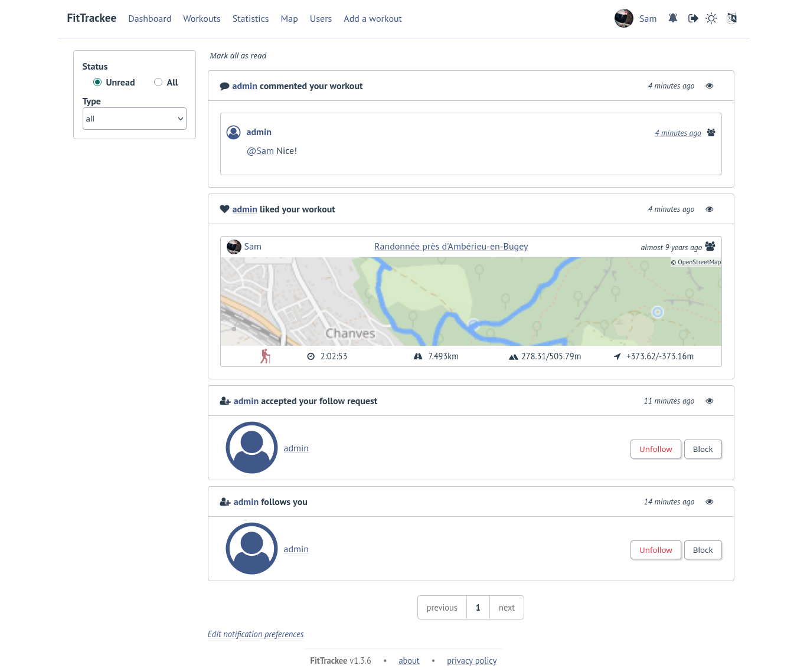The height and width of the screenshot is (672, 807).
Task: Click the 'previous' pagination button
Action: [x=442, y=608]
